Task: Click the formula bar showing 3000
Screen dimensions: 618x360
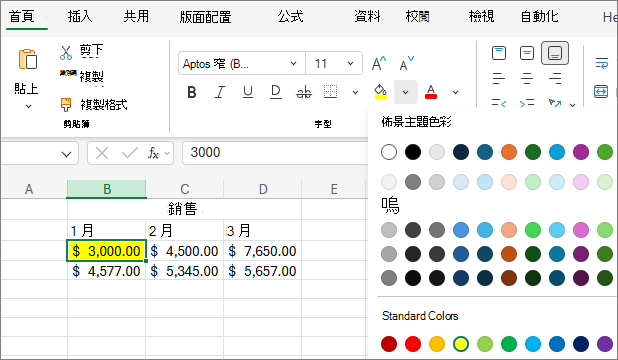Action: pyautogui.click(x=275, y=153)
